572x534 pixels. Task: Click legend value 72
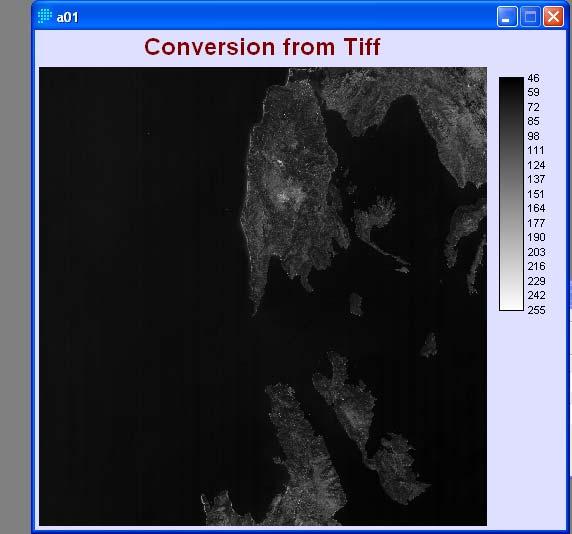533,107
